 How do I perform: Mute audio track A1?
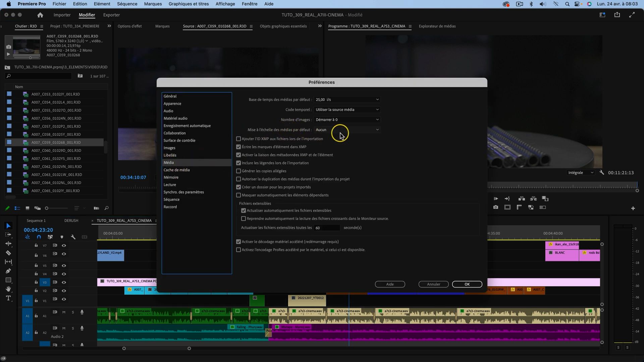pyautogui.click(x=64, y=312)
